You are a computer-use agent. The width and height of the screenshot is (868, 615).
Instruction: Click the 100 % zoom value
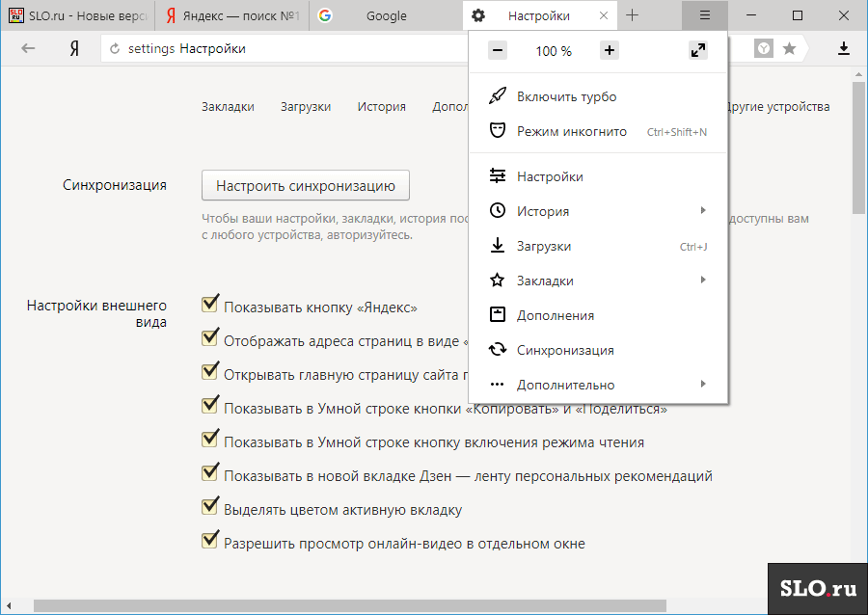pos(553,51)
